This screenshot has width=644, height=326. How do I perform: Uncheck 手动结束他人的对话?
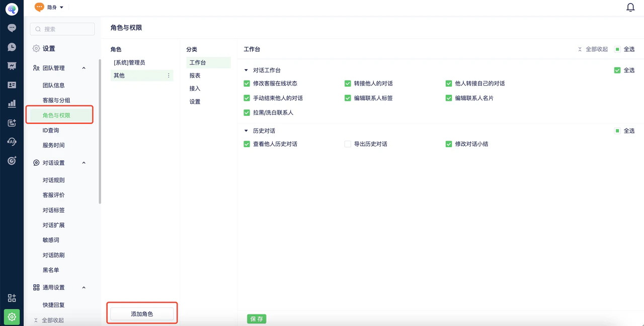click(247, 98)
